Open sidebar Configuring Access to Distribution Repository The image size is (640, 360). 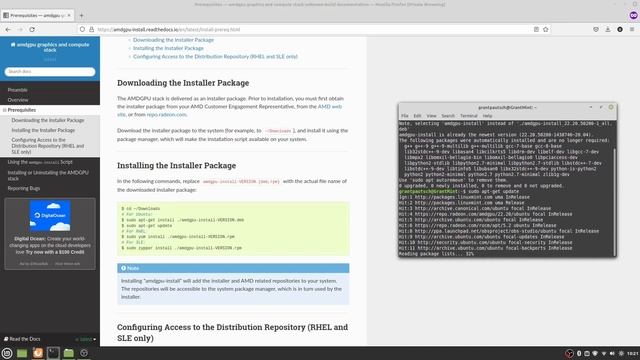48,146
